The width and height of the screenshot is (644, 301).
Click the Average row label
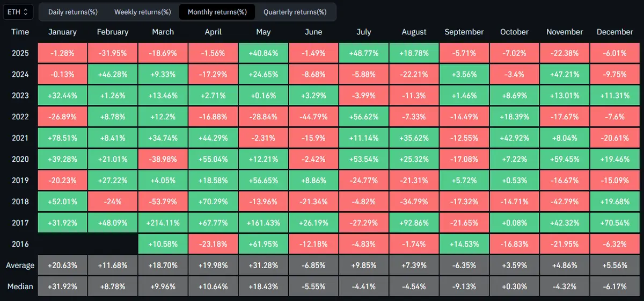20,265
